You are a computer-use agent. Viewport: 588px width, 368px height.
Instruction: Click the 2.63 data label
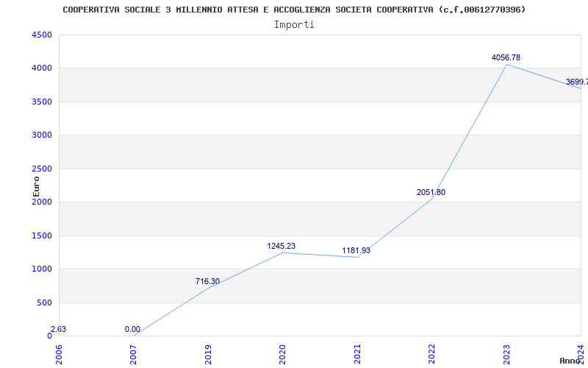58,329
